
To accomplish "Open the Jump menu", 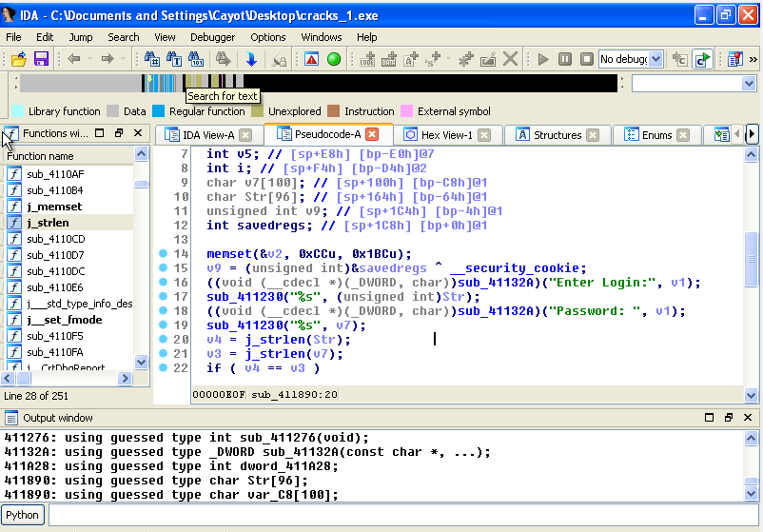I will tap(80, 37).
